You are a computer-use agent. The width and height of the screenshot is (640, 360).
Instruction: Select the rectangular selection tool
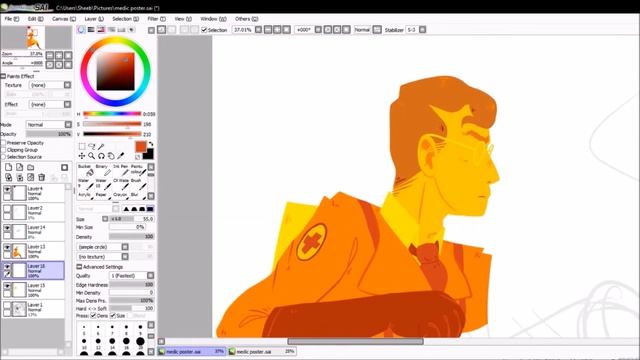(82, 146)
